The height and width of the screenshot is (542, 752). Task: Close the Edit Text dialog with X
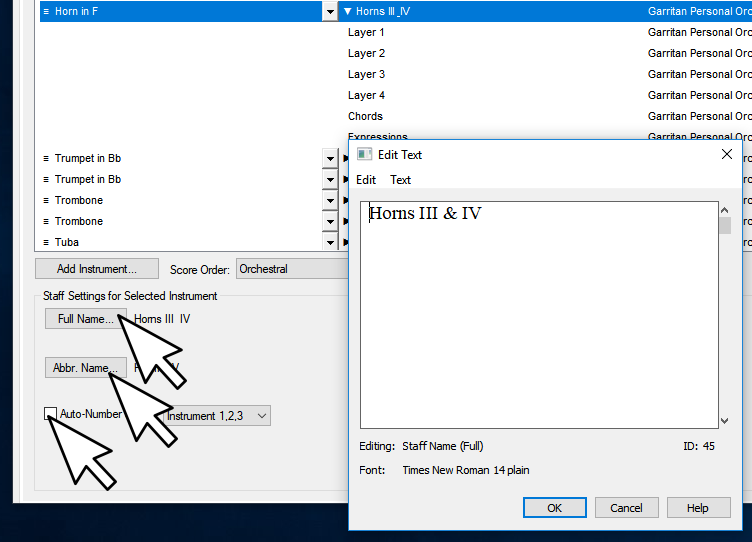(x=727, y=154)
